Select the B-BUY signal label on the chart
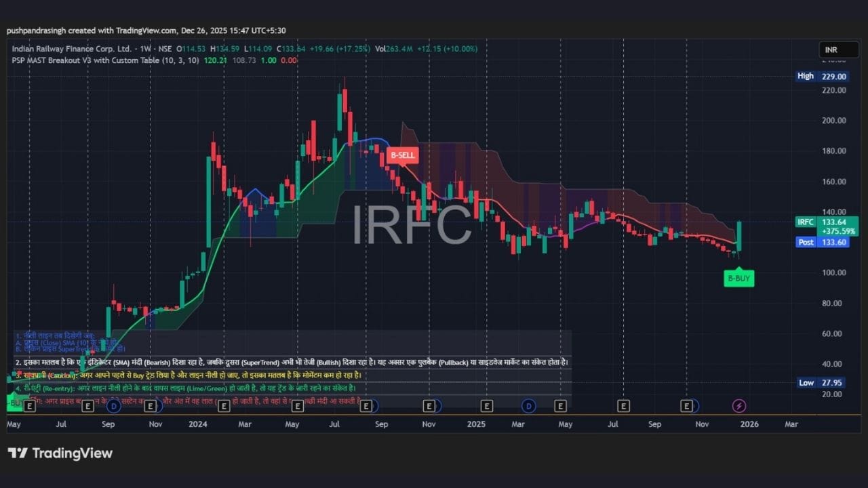The height and width of the screenshot is (488, 868). coord(738,278)
